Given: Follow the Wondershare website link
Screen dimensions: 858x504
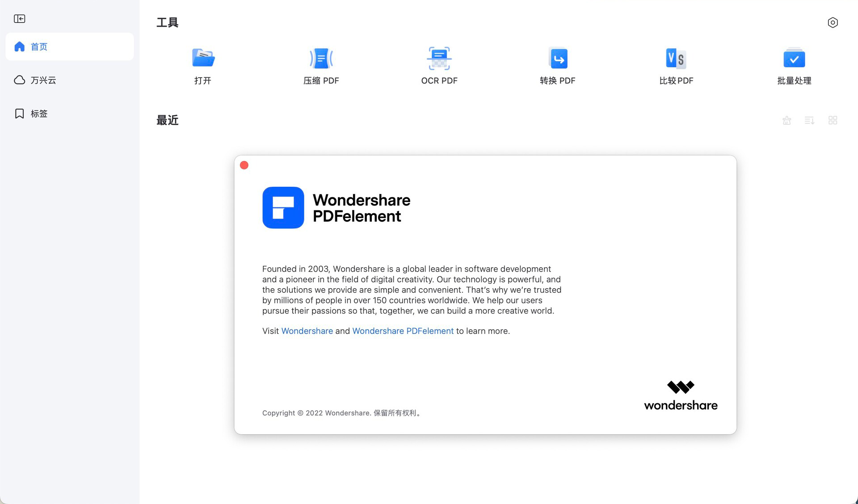Looking at the screenshot, I should pyautogui.click(x=307, y=331).
